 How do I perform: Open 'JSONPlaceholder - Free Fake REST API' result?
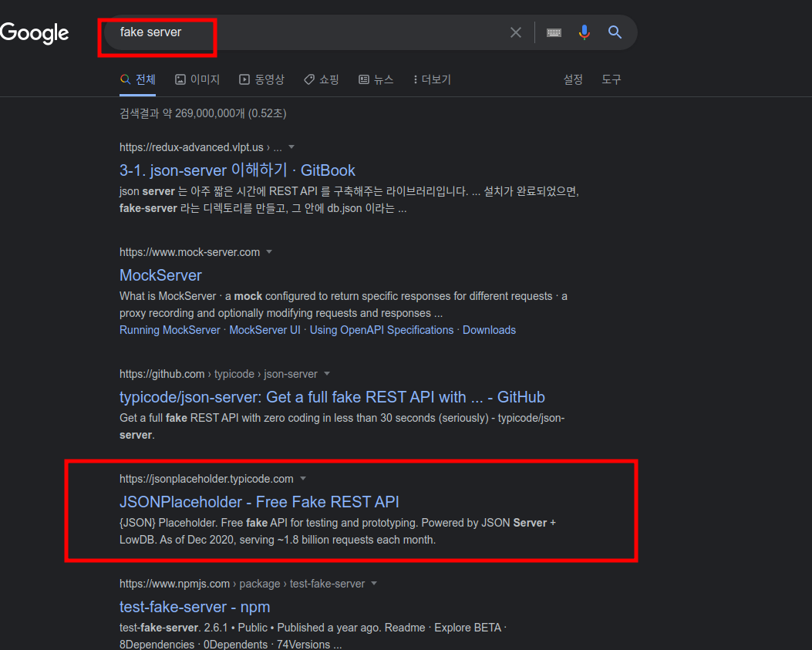(259, 502)
